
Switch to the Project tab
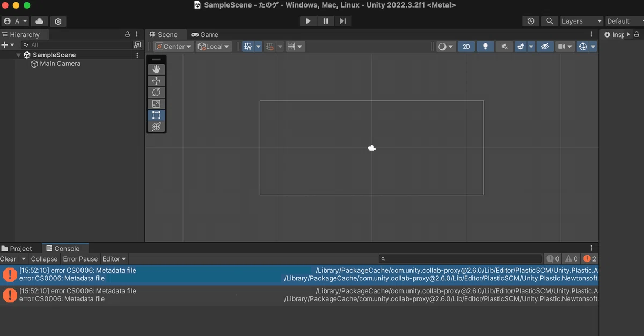click(x=17, y=248)
